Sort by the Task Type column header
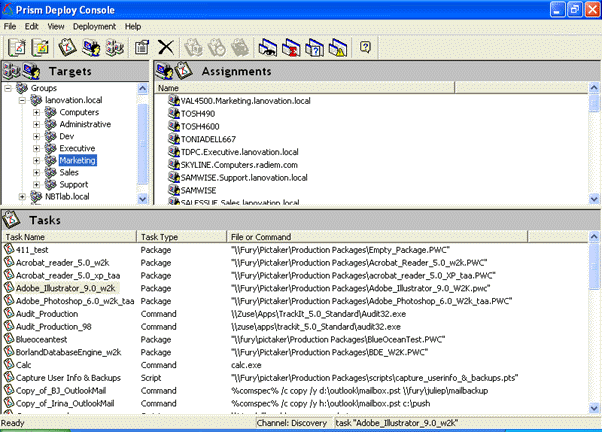 pos(182,237)
